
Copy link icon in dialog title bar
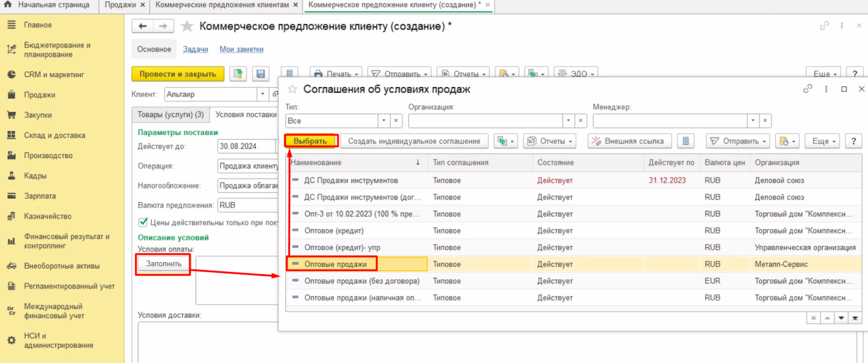point(807,89)
